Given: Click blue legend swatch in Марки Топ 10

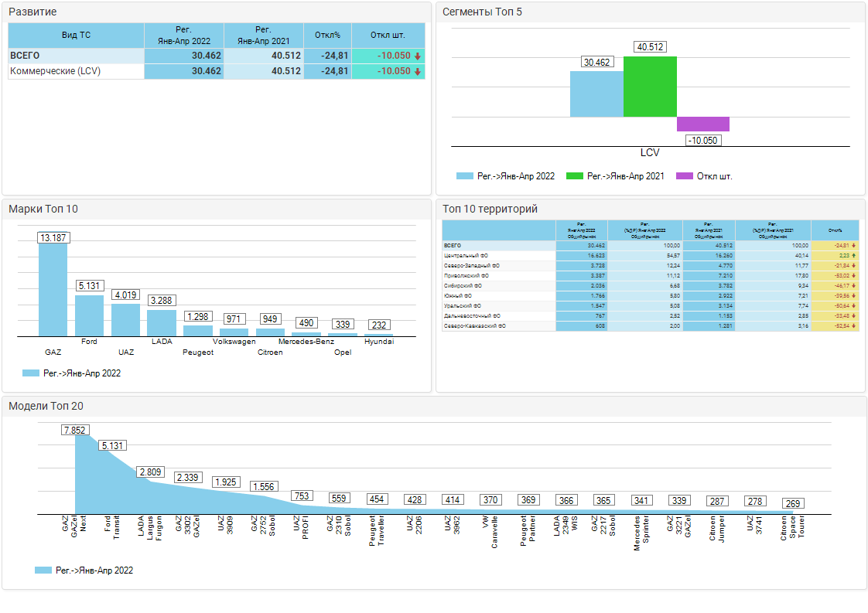Looking at the screenshot, I should pos(30,373).
